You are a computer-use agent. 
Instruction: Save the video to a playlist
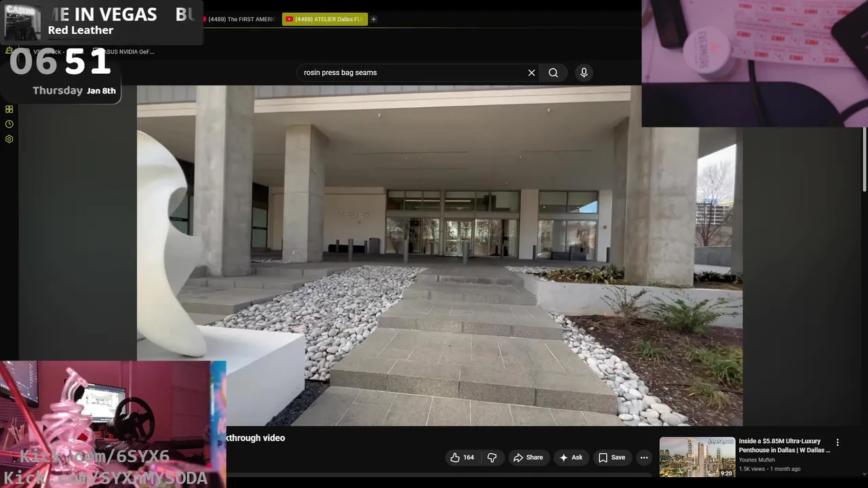coord(612,457)
